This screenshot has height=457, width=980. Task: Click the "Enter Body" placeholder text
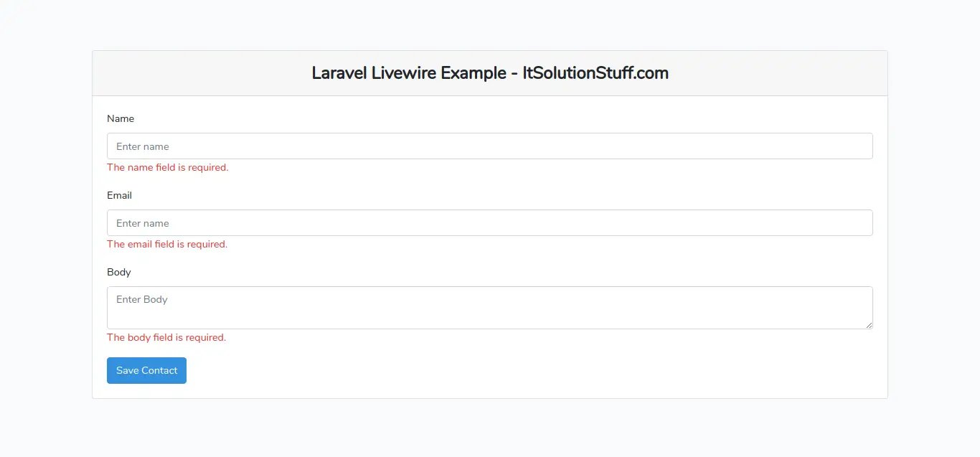click(141, 299)
